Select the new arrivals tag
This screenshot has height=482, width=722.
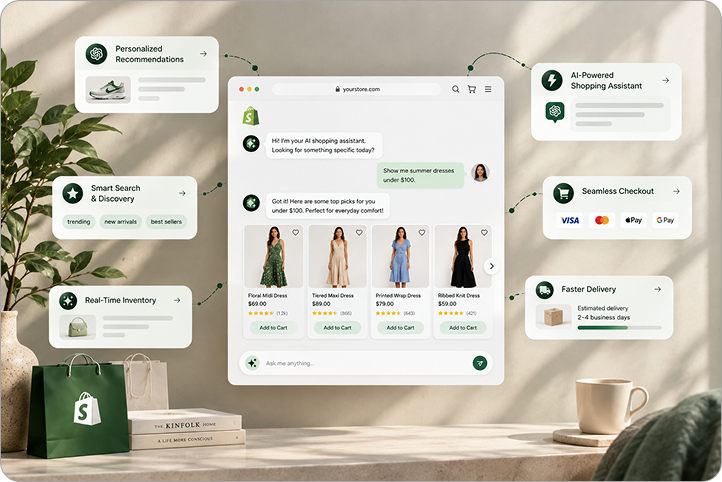(x=121, y=222)
